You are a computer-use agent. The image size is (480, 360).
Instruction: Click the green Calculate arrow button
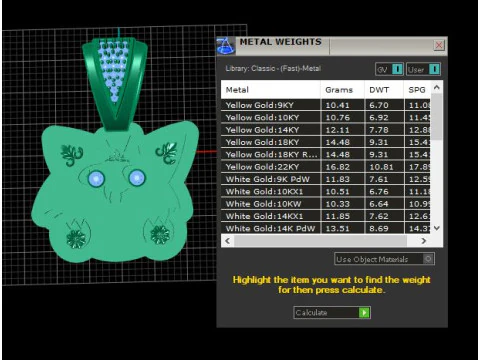click(364, 313)
